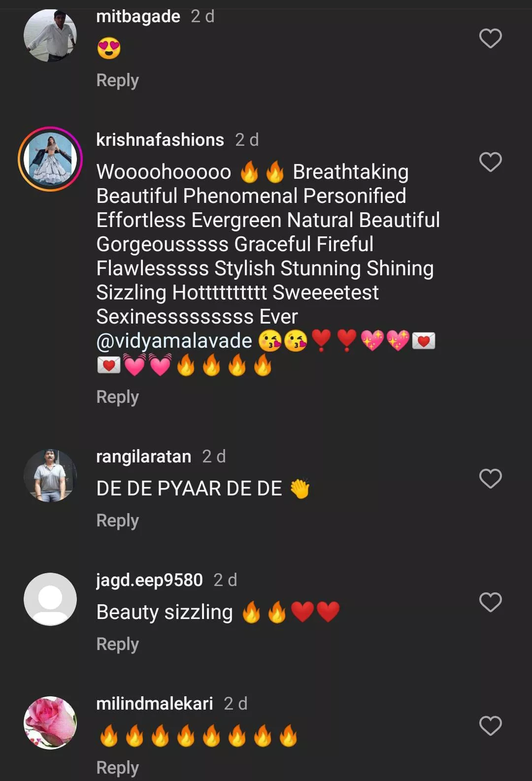Tap heart beside milindmalekari's fire emojis

point(490,726)
